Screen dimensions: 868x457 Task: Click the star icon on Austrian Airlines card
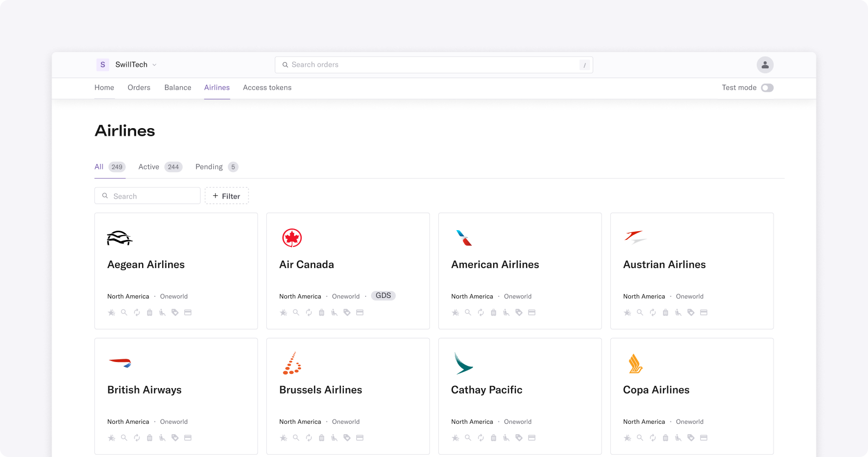[627, 313]
